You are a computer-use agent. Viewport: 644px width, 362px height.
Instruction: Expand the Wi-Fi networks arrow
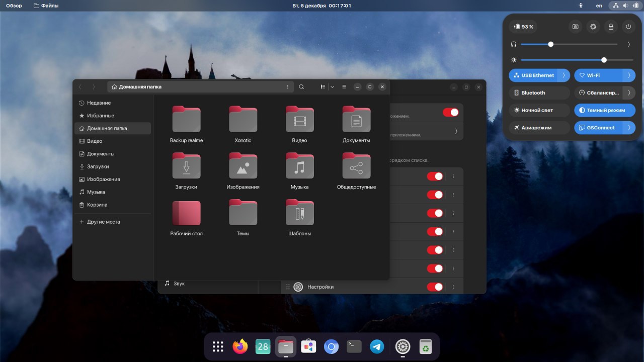[x=629, y=75]
